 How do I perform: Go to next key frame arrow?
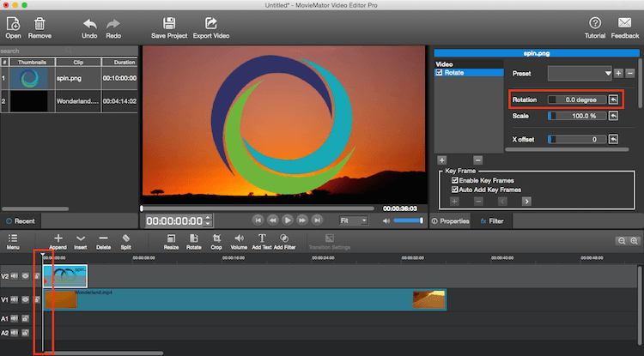[526, 202]
